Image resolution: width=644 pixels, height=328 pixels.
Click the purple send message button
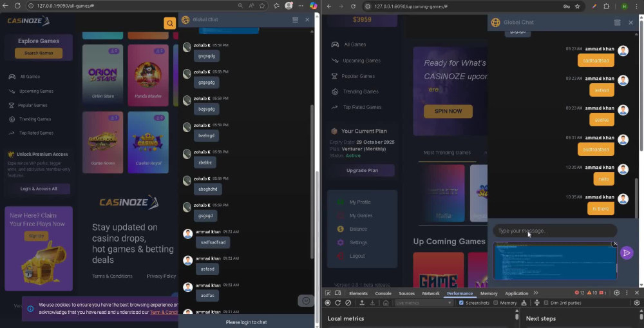point(627,253)
